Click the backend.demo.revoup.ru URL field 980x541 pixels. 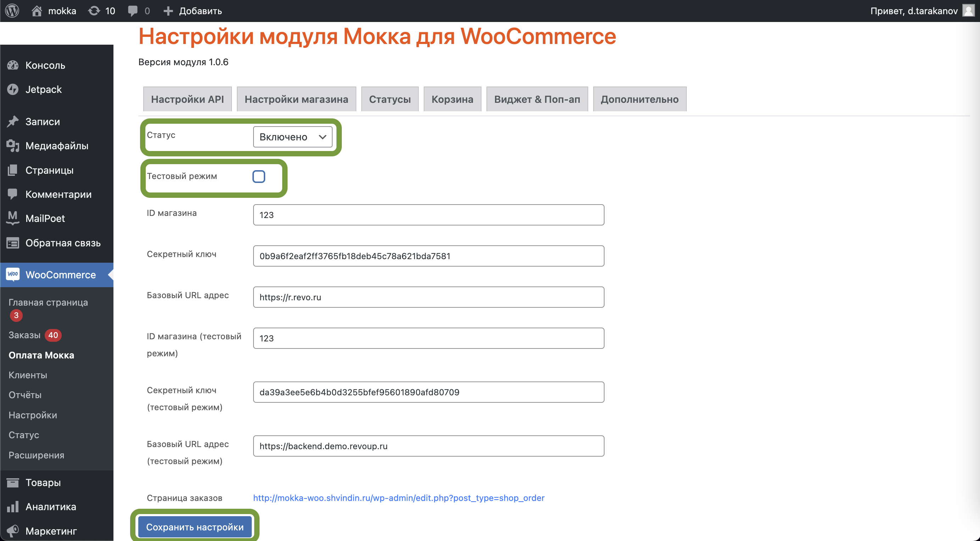(428, 446)
